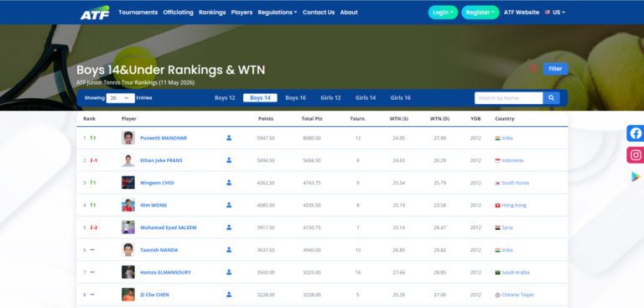Open Hamza ELMANSOURY player link
The image size is (644, 308).
tap(165, 272)
